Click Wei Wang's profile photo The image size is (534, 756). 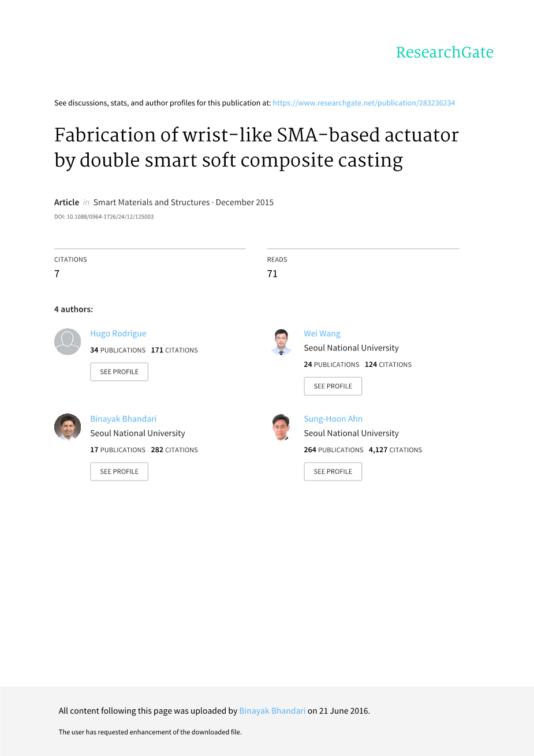click(281, 342)
